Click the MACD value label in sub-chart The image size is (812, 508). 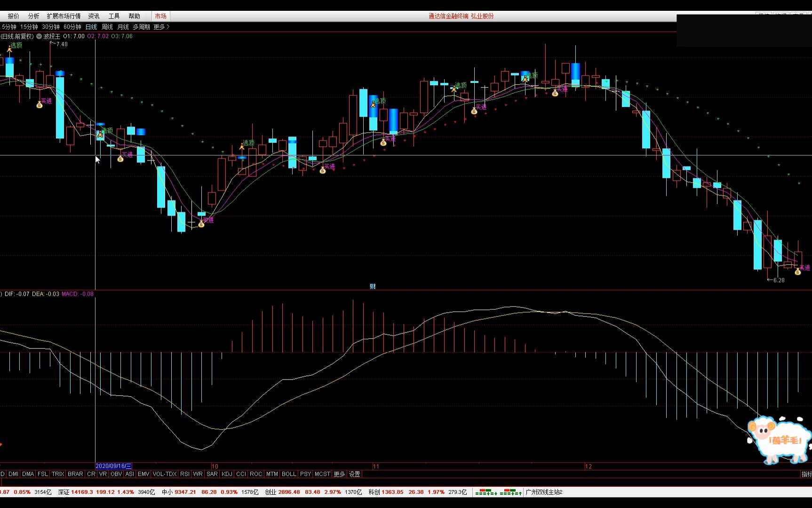(78, 294)
